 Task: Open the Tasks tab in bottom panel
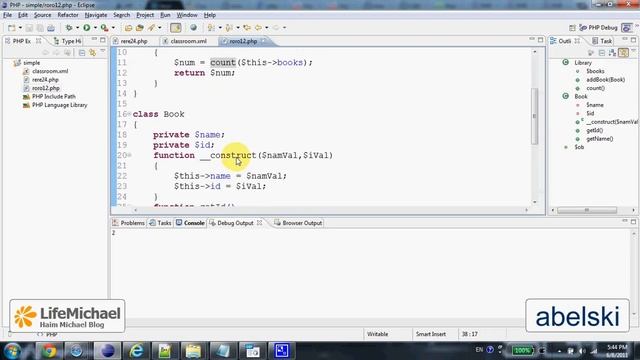point(160,223)
